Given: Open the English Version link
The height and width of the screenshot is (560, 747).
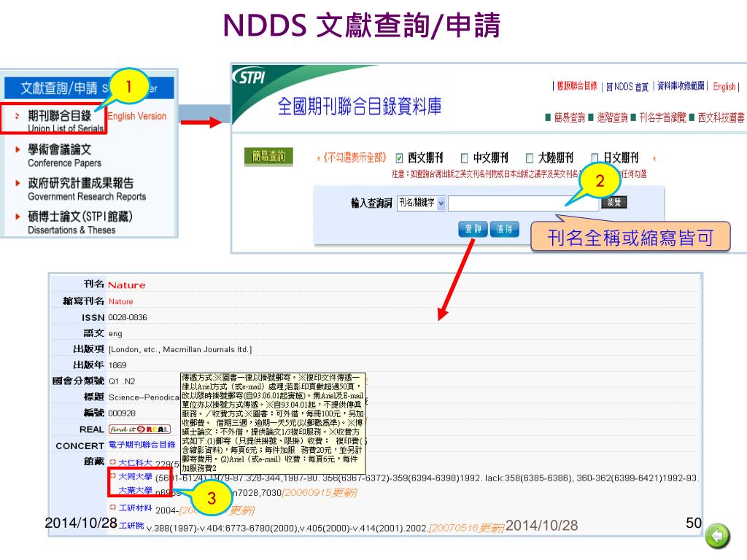Looking at the screenshot, I should click(137, 116).
